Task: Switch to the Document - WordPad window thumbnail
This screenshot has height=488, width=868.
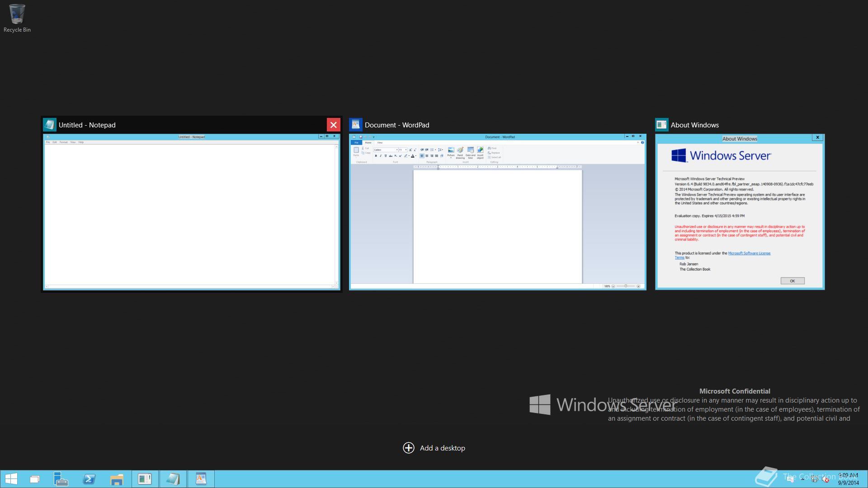Action: coord(497,211)
